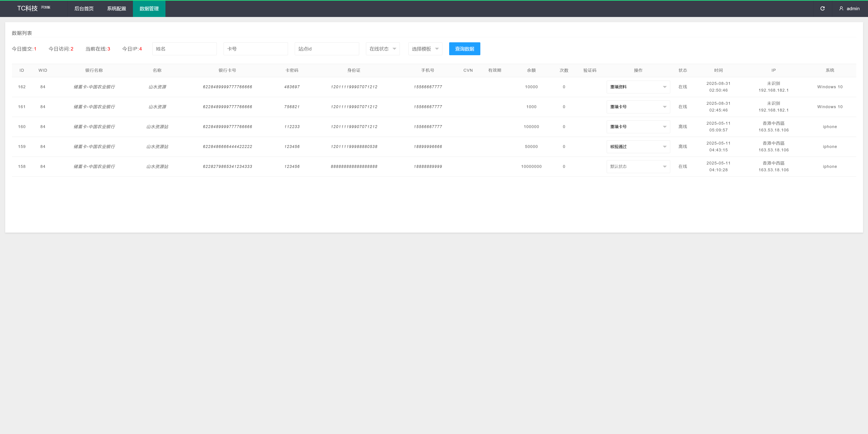The width and height of the screenshot is (868, 434).
Task: Open the 后台首页 menu item
Action: point(84,9)
